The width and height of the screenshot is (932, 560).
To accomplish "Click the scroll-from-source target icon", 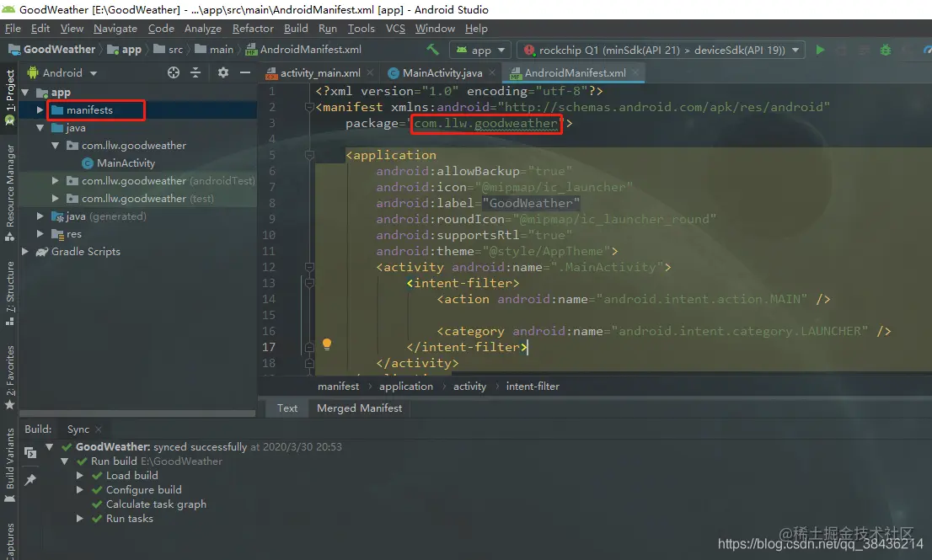I will (x=173, y=72).
